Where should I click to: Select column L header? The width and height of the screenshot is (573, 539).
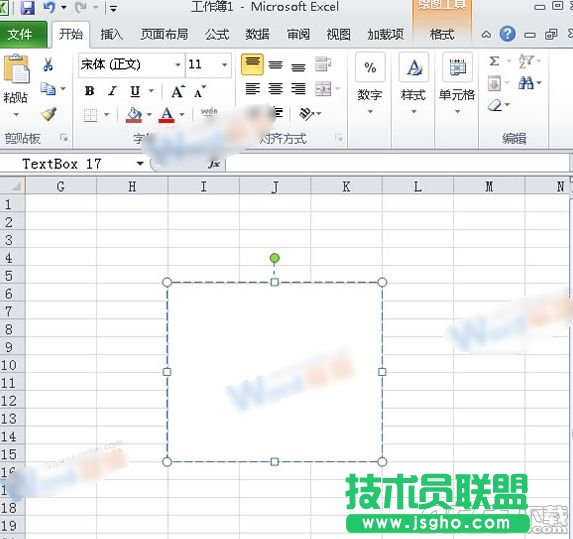coord(418,186)
